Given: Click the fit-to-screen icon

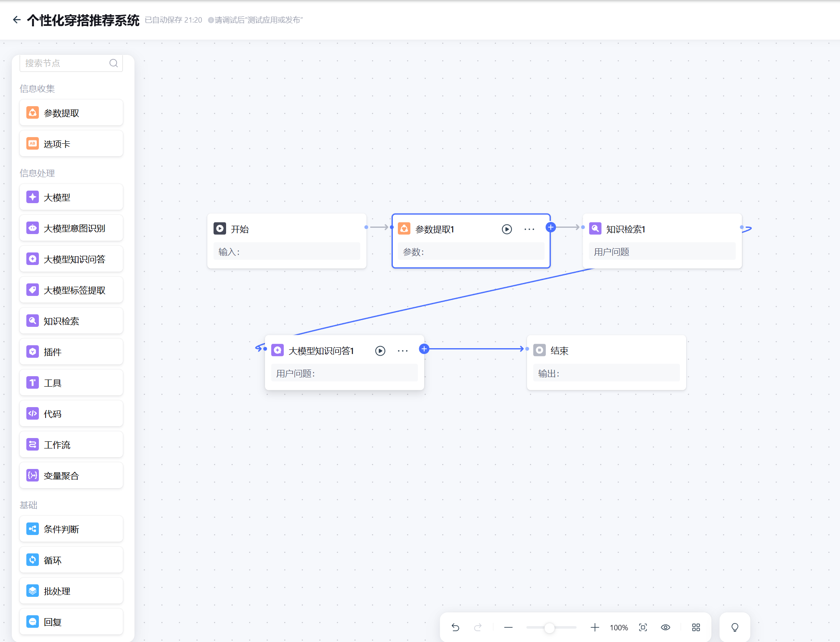Looking at the screenshot, I should (x=643, y=627).
